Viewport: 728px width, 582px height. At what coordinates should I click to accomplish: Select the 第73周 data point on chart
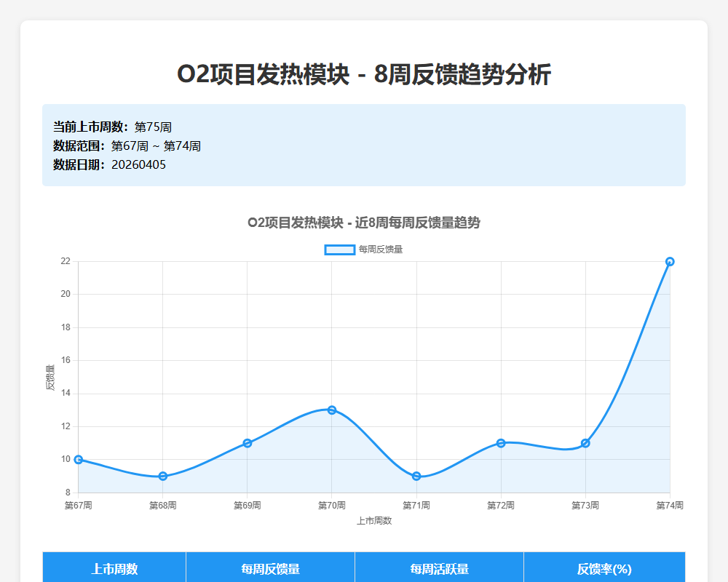[585, 443]
